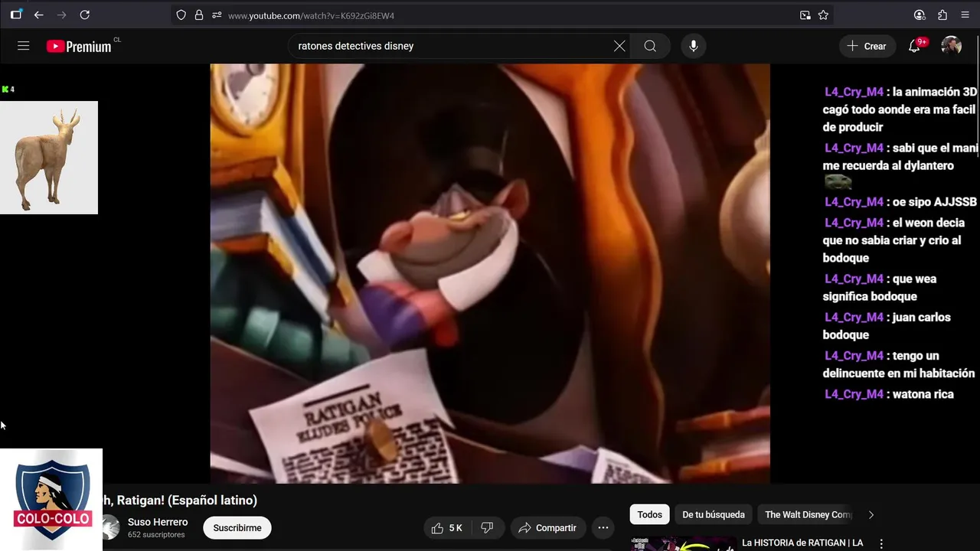Click the Colo-Colo logo overlay

click(51, 500)
